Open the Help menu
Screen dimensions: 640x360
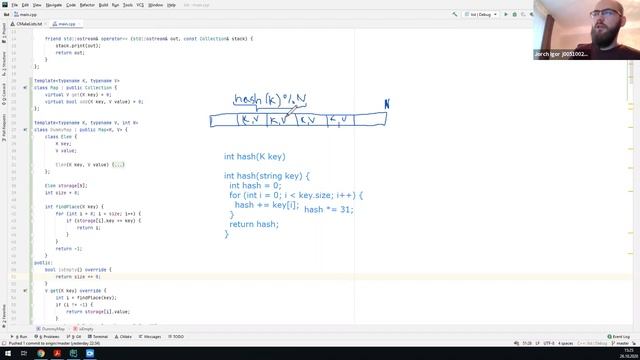click(171, 5)
